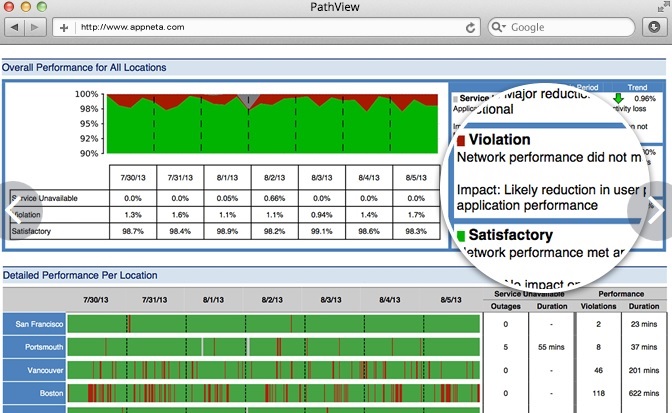Focus the Google search field
This screenshot has height=413, width=672.
[x=561, y=27]
